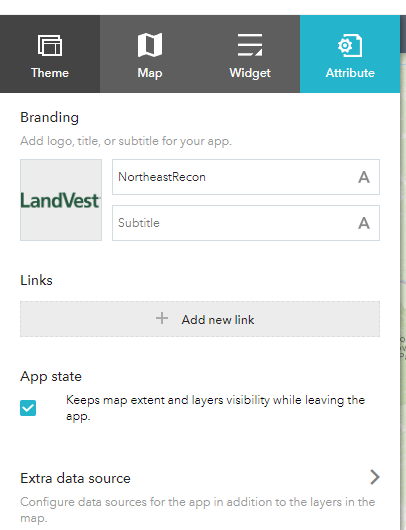This screenshot has height=530, width=406.
Task: Click the plus icon for new link
Action: coord(162,318)
